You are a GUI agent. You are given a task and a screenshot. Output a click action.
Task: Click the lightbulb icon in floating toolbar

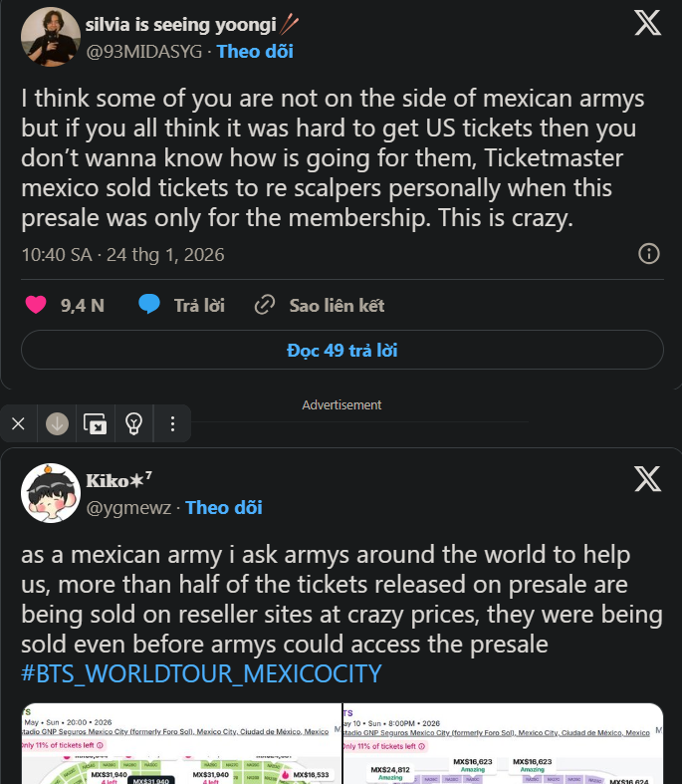[x=133, y=424]
